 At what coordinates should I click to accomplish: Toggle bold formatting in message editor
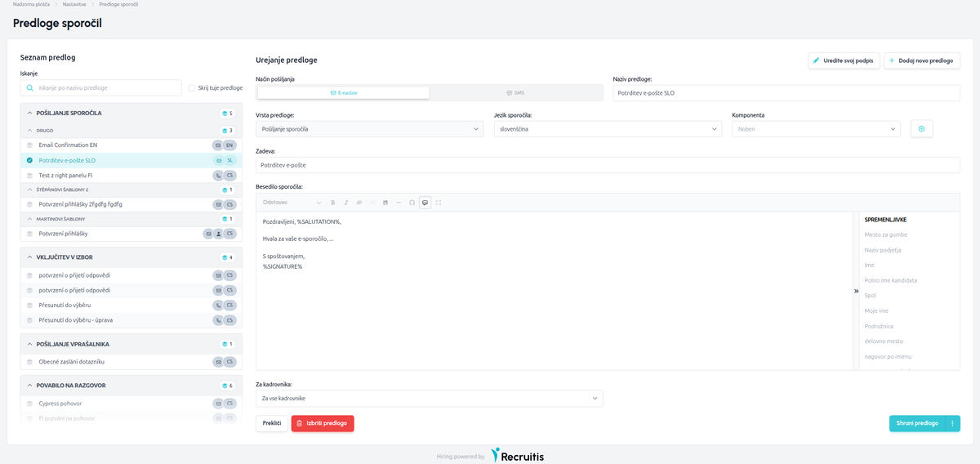coord(333,202)
